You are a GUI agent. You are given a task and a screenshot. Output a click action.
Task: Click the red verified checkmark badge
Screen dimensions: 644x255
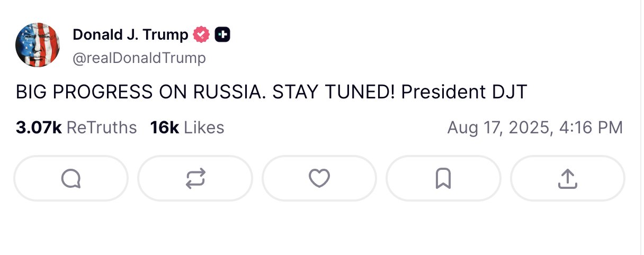[201, 35]
